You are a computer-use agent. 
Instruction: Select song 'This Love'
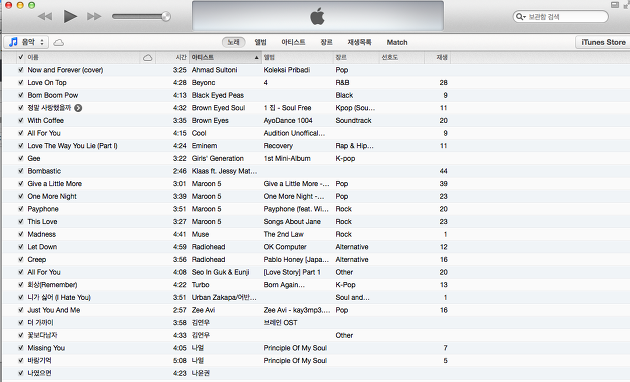pyautogui.click(x=42, y=221)
